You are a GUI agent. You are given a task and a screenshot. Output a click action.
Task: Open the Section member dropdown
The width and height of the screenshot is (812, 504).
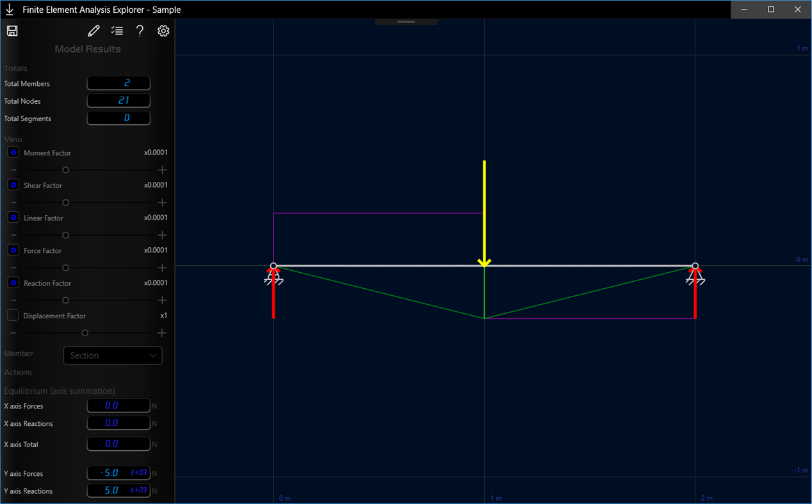click(113, 355)
